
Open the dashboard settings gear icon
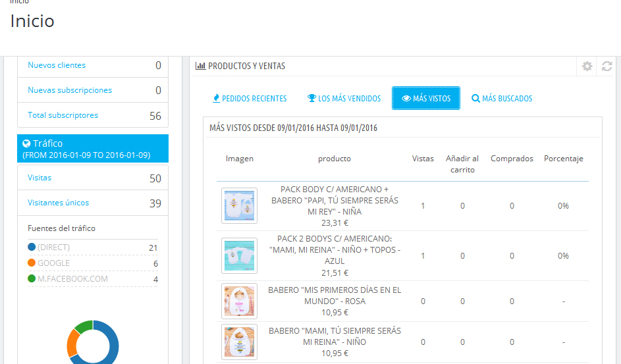coord(587,66)
